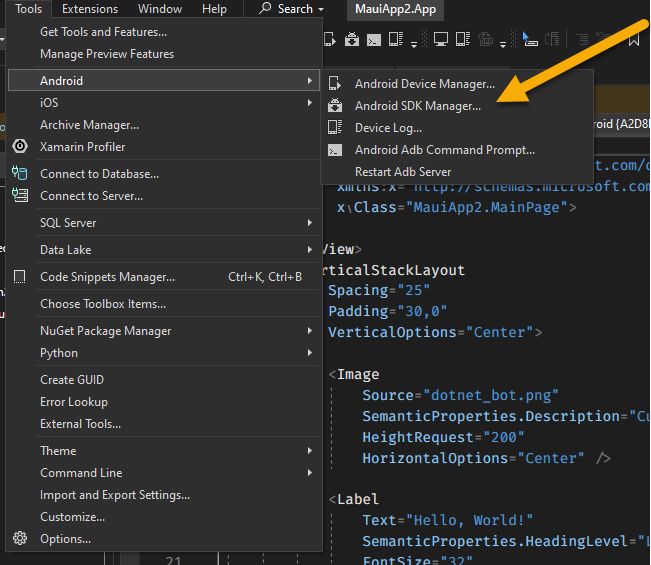This screenshot has height=565, width=651.
Task: Expand the NuGet Package Manager arrow
Action: point(310,330)
